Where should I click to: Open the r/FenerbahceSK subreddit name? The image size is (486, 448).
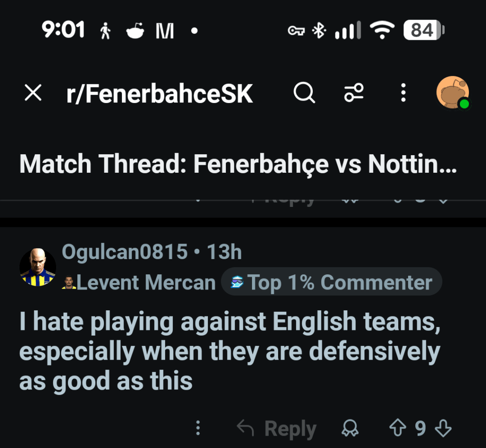tap(159, 93)
